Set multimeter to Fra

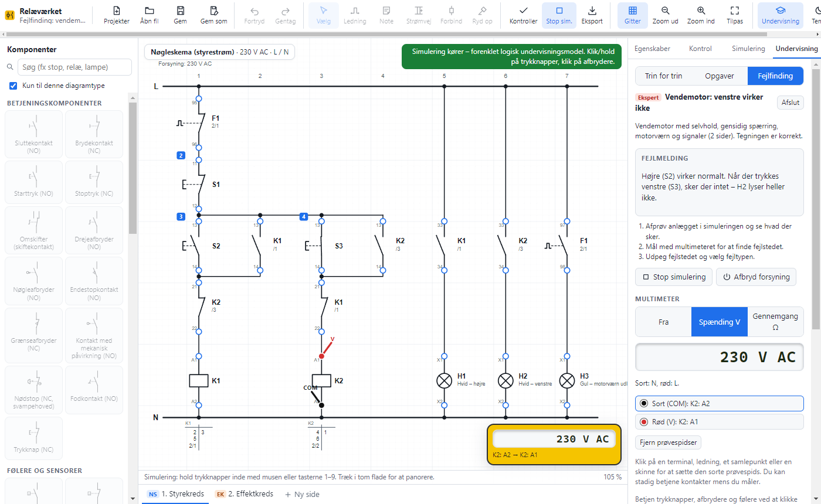coord(663,322)
